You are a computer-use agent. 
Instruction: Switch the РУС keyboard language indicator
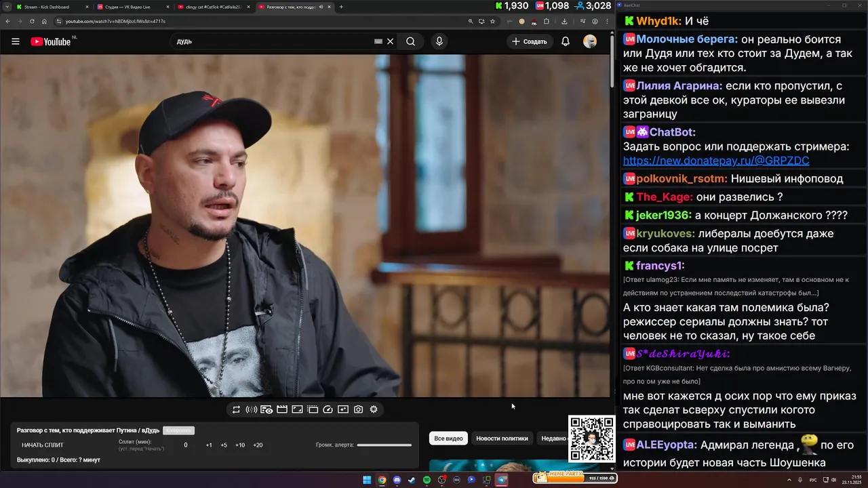tap(814, 480)
